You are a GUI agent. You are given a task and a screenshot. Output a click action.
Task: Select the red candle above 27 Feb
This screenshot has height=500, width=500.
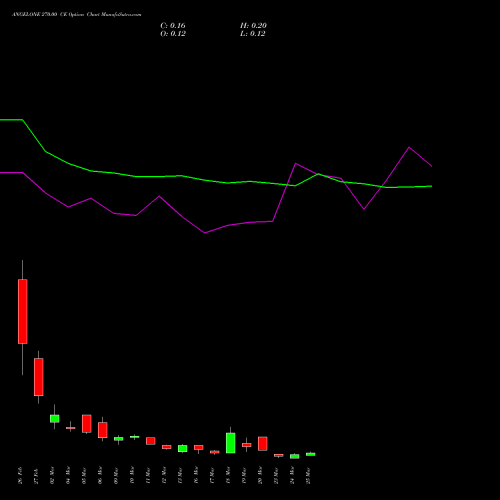(39, 377)
